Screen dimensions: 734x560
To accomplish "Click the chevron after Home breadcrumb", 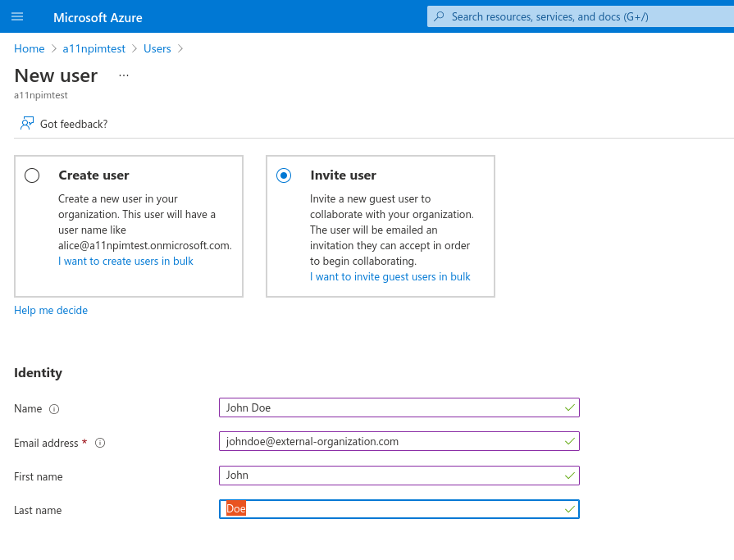I will click(x=54, y=48).
